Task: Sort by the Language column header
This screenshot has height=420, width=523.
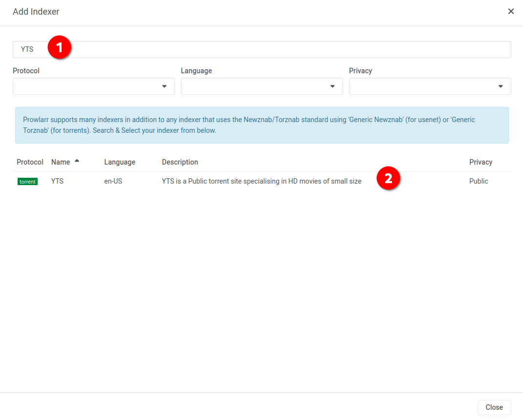Action: click(x=120, y=162)
